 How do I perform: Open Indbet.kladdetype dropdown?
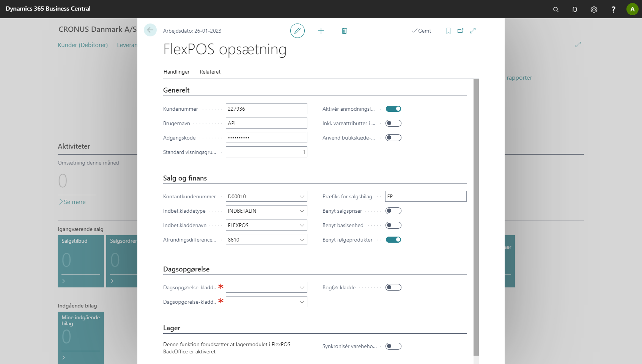302,211
